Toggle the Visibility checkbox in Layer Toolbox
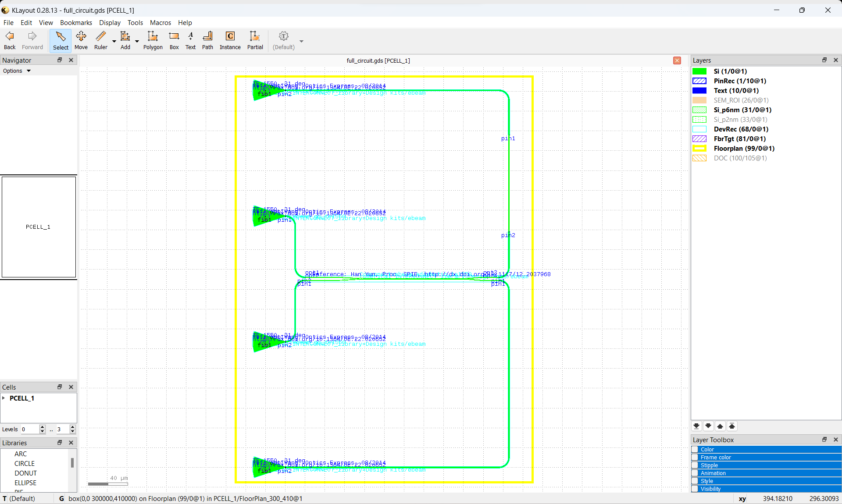 695,489
